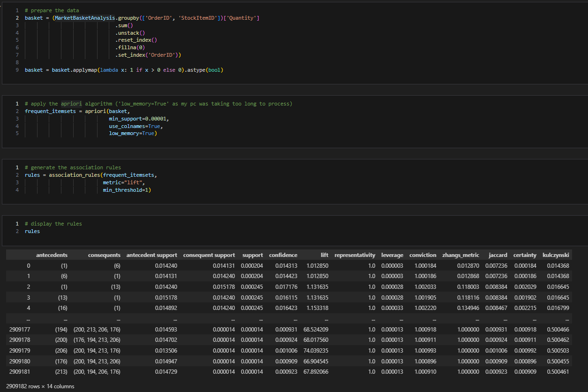The width and height of the screenshot is (588, 392).
Task: Click row index 2909179
Action: (x=20, y=350)
